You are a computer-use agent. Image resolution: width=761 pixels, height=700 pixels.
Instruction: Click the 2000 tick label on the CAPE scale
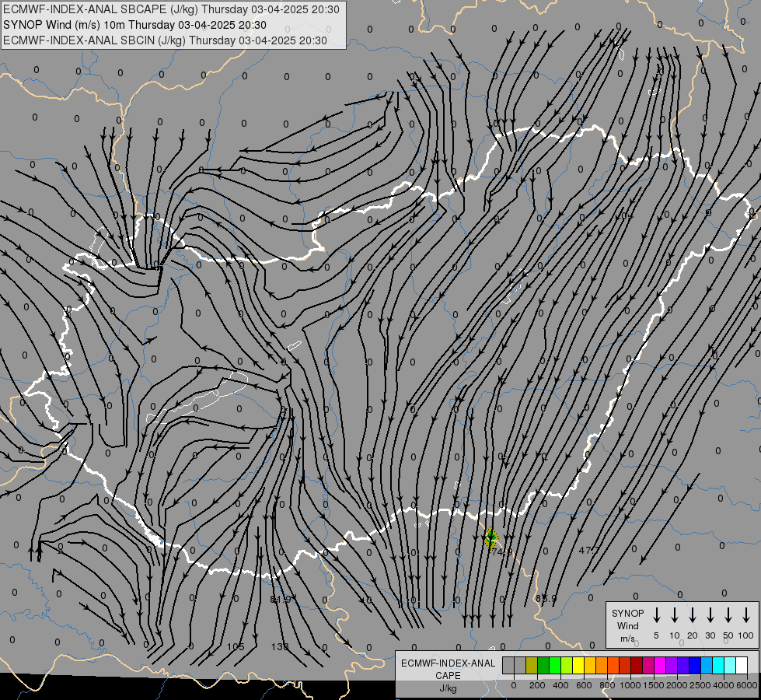tap(677, 685)
